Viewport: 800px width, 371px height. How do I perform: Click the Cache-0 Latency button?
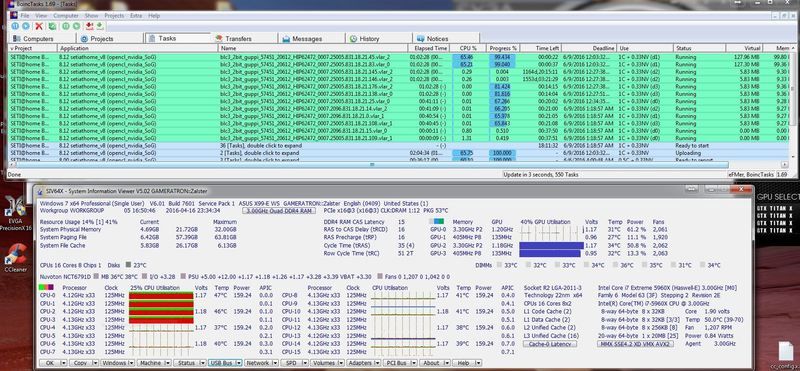click(x=550, y=344)
